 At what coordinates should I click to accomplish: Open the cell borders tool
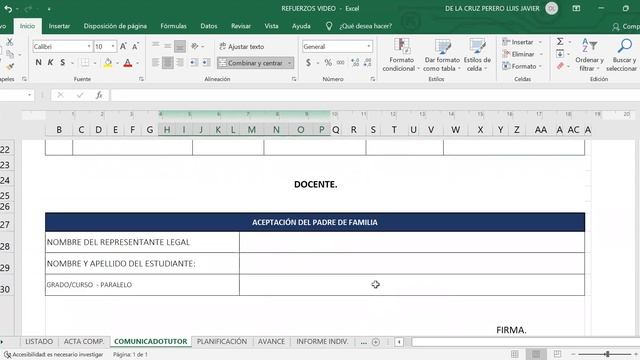(x=84, y=62)
